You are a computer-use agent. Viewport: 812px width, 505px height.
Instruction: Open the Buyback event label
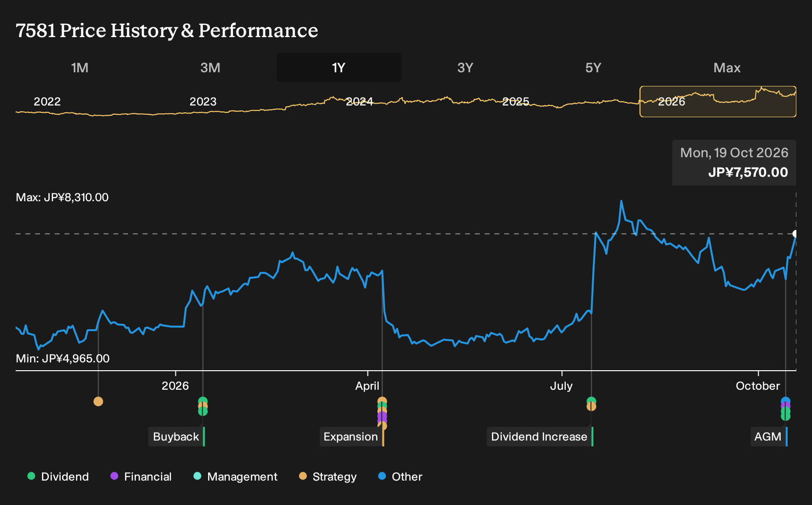pos(176,437)
